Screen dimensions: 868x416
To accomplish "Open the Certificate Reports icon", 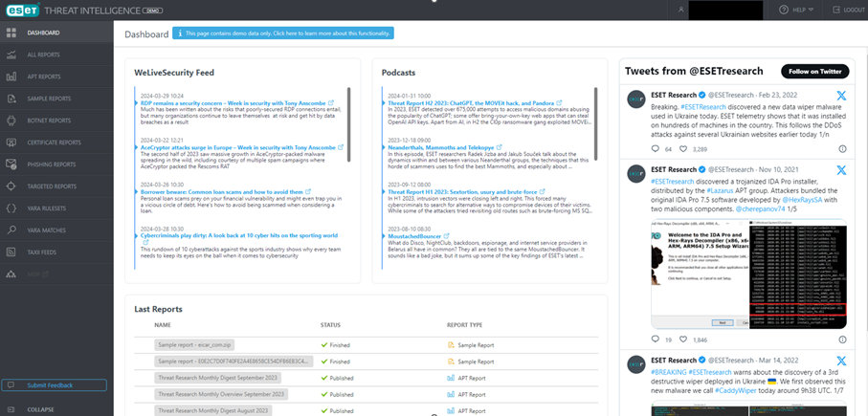I will click(11, 142).
